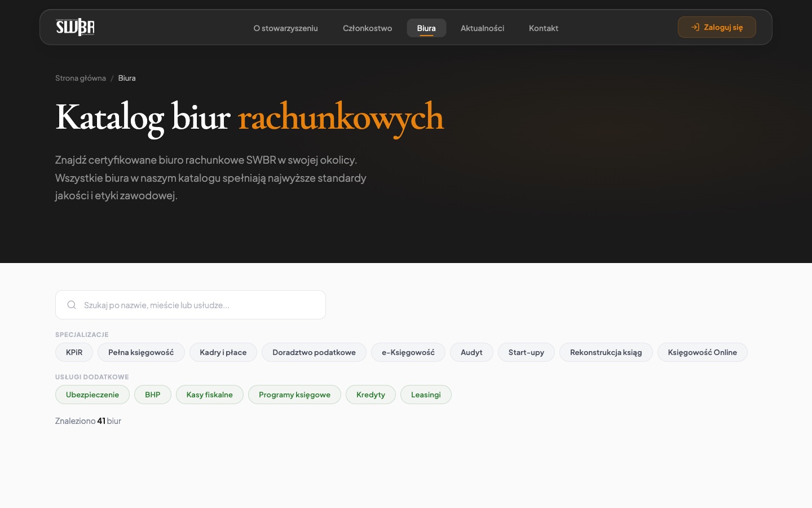Screen dimensions: 812x508
Task: Filter by Ubezpieczenie service
Action: (x=92, y=395)
